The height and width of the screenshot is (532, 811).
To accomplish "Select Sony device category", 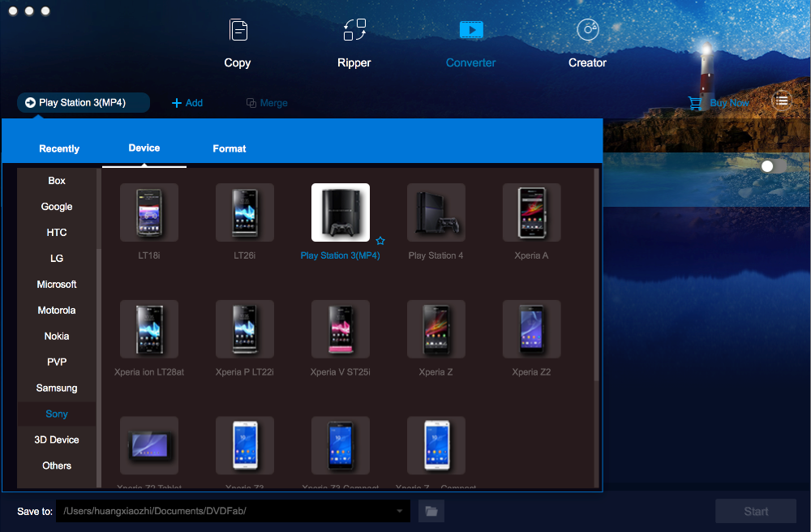I will pos(57,414).
